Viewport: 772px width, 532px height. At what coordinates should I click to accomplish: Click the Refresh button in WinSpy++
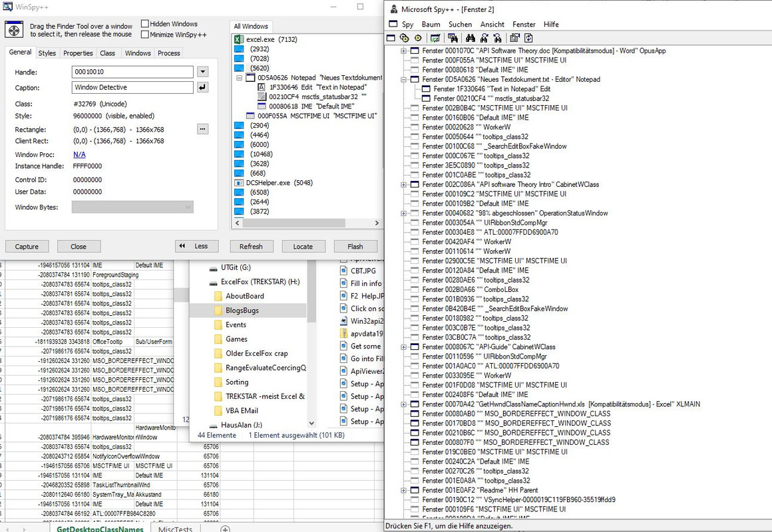tap(251, 247)
